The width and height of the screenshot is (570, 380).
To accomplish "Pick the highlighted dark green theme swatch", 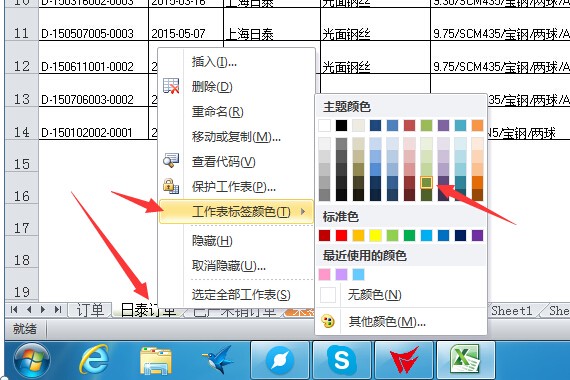I will (426, 182).
